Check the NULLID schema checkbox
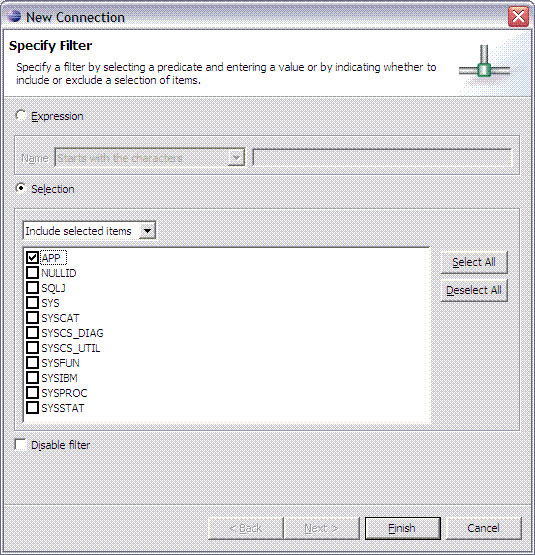 (32, 273)
